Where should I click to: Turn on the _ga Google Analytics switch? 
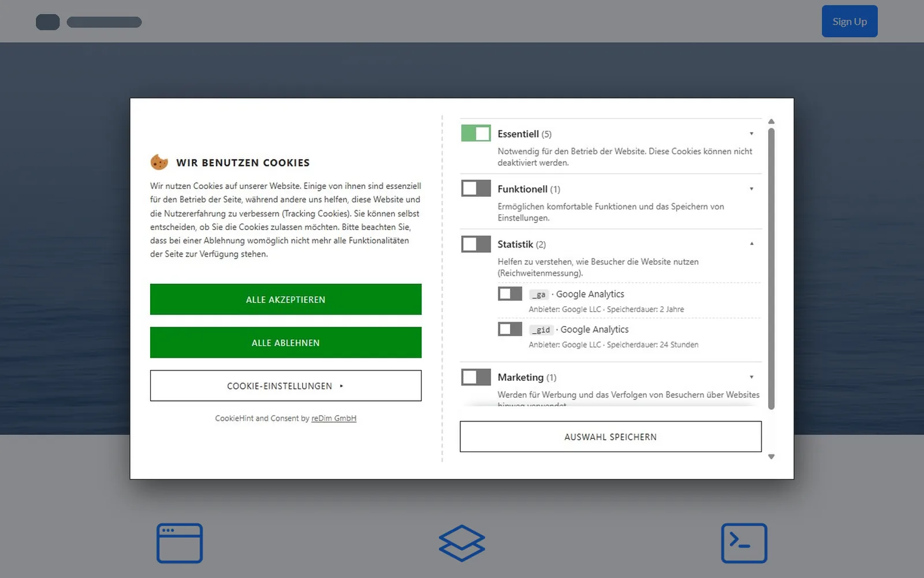point(510,294)
